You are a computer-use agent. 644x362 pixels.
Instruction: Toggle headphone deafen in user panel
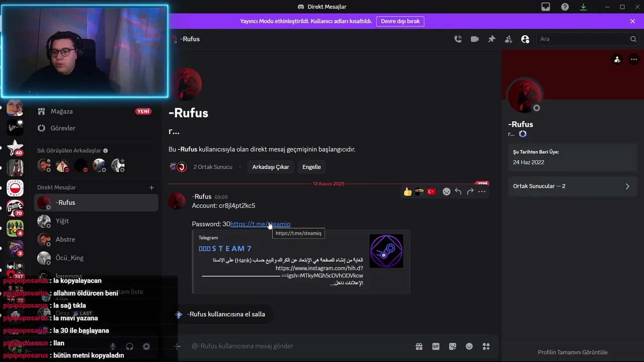click(130, 346)
